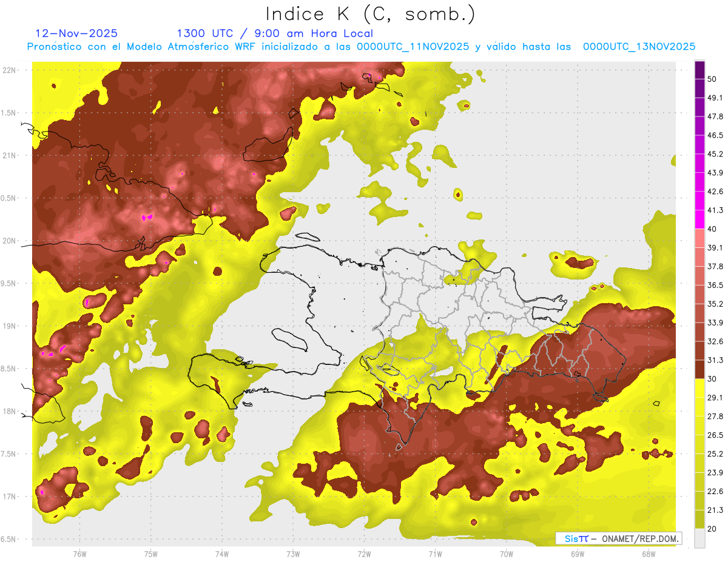Click the colorbar label "25.2"
The height and width of the screenshot is (562, 728).
coord(715,454)
